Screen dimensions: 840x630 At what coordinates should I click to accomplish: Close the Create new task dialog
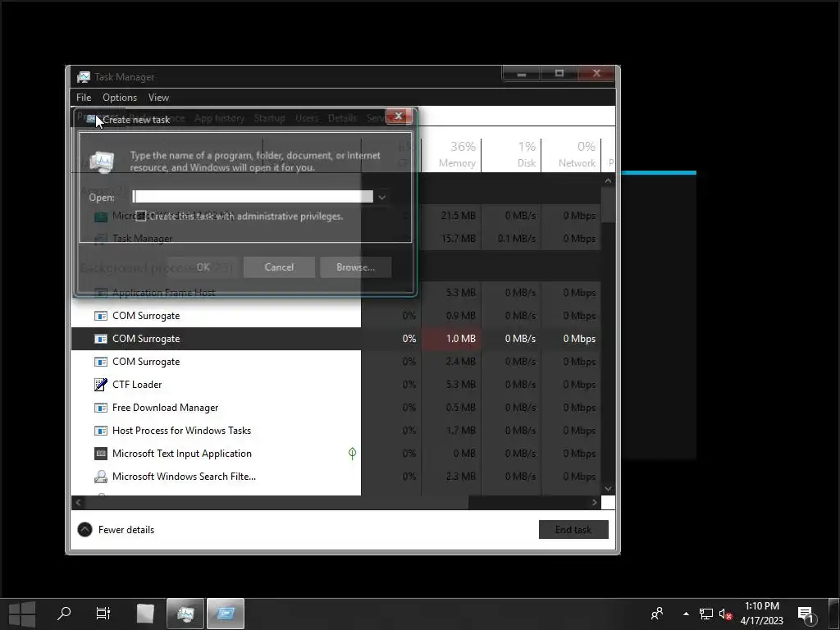point(399,116)
